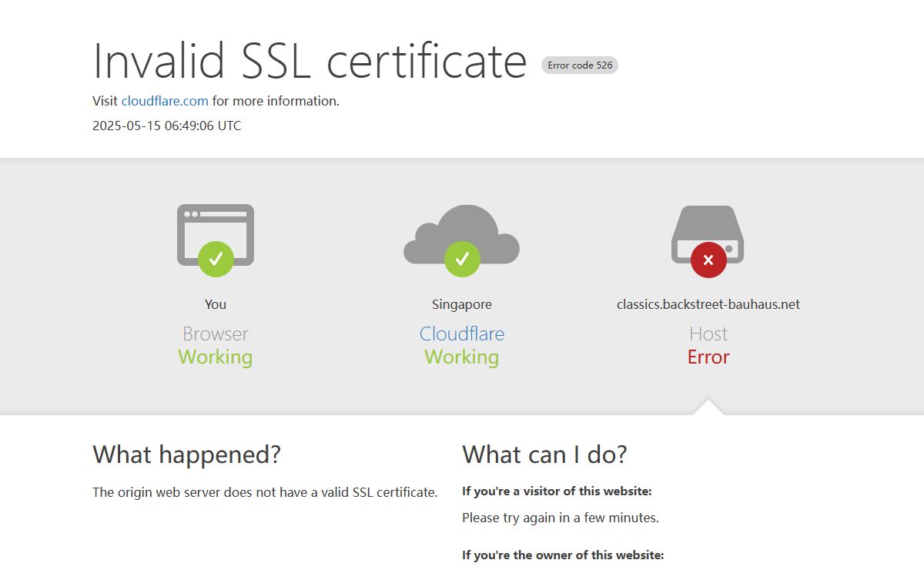924x570 pixels.
Task: Click the timestamp 2025-05-15 06:49:06 UTC
Action: coord(167,126)
